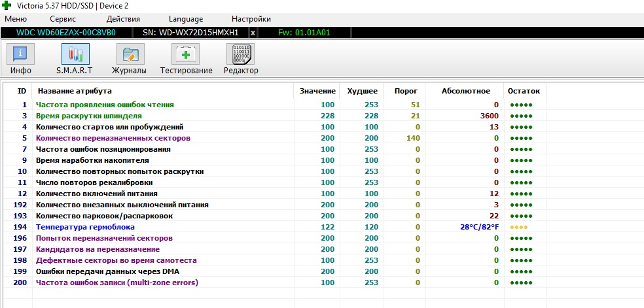Viewport: 644px width, 308px height.
Task: Open the Действия menu
Action: (x=123, y=19)
